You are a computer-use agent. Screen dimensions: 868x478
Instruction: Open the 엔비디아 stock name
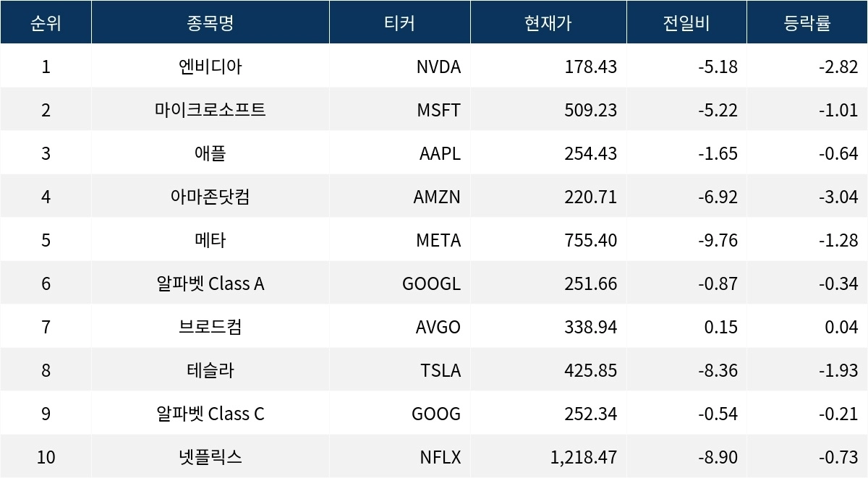(210, 67)
